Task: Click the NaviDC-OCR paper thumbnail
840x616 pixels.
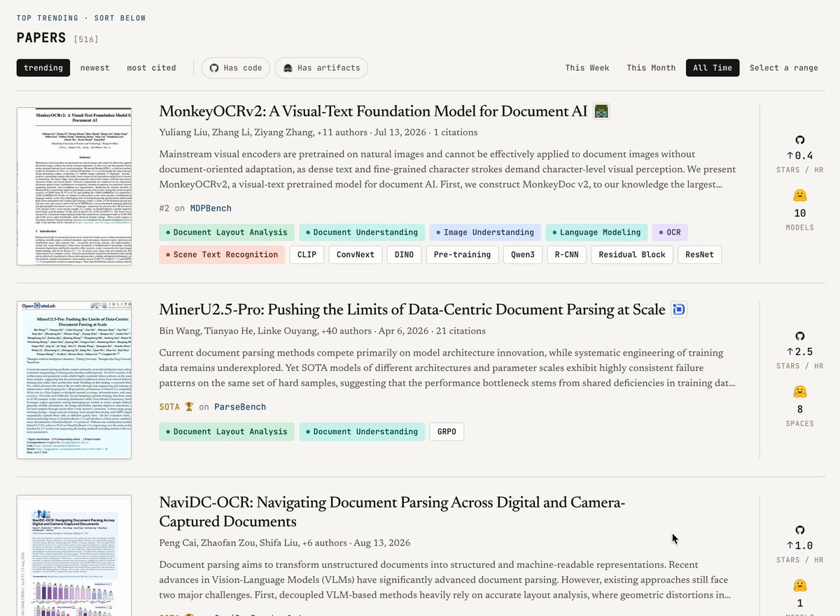Action: (74, 556)
